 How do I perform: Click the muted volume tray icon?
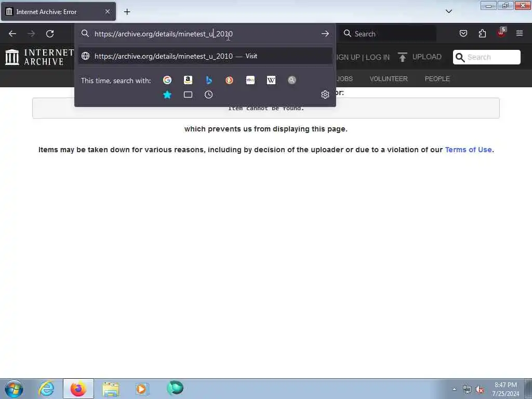point(480,390)
